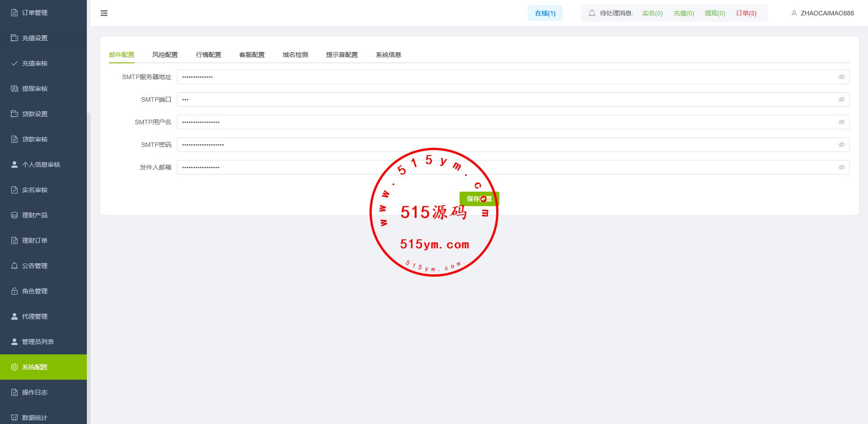The height and width of the screenshot is (424, 868).
Task: Switch to the 风控配置 tab
Action: click(165, 55)
